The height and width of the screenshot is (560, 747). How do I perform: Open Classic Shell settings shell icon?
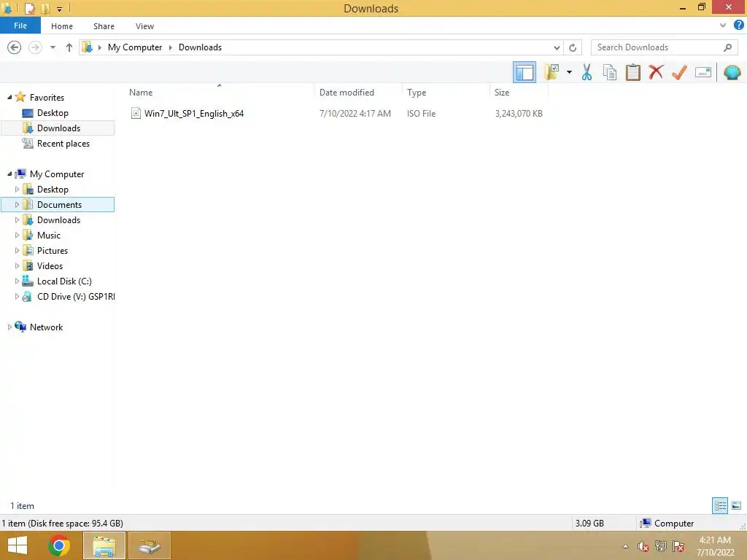click(x=732, y=72)
